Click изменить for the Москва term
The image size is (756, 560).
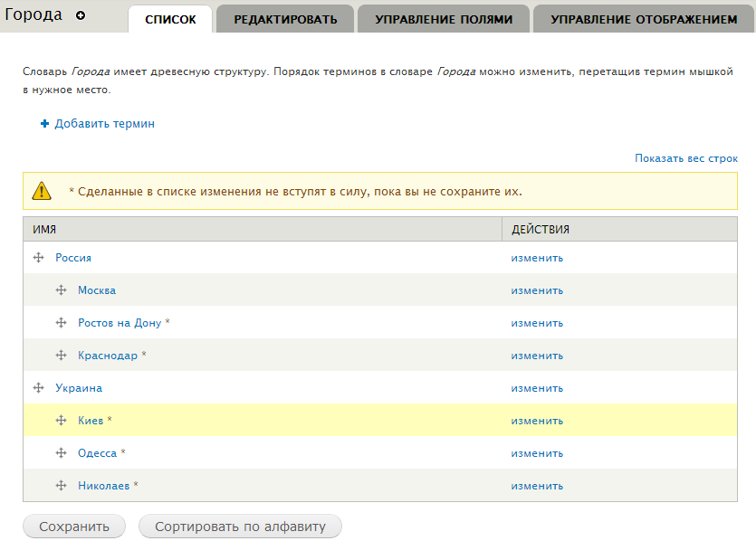pyautogui.click(x=537, y=290)
